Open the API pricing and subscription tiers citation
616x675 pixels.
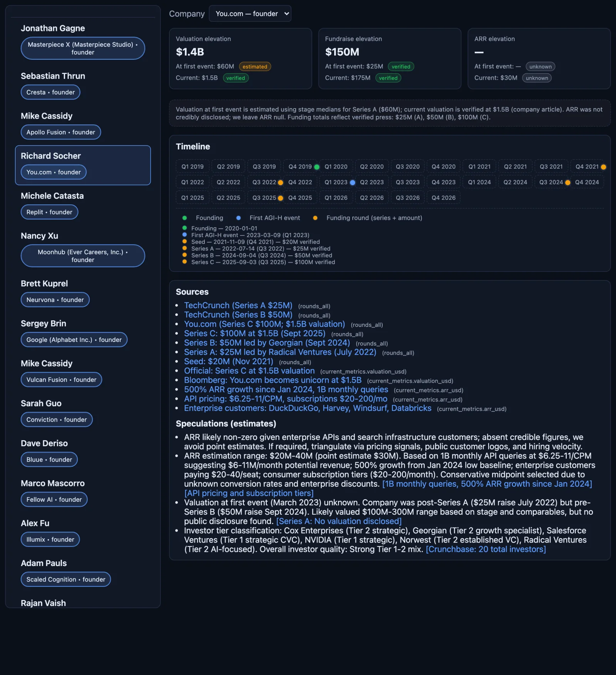point(249,493)
